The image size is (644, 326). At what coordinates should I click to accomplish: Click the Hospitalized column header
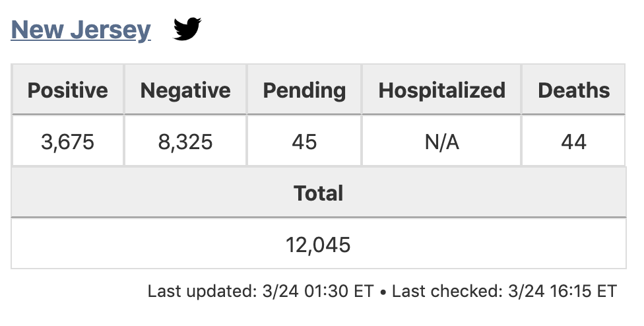click(441, 90)
